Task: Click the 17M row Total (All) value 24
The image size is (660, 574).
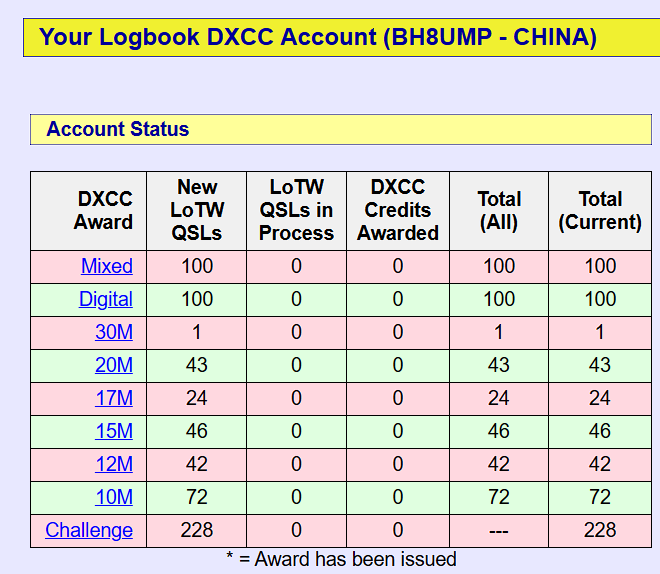Action: point(499,398)
